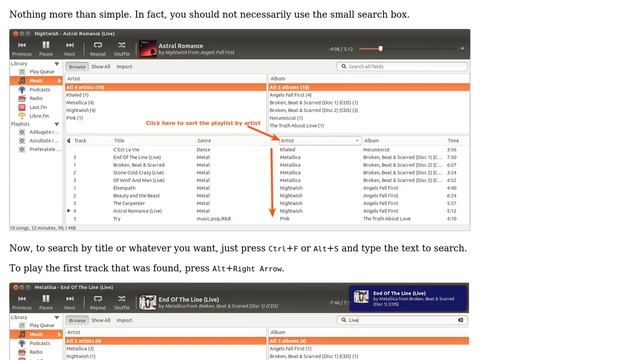Image resolution: width=640 pixels, height=360 pixels.
Task: Select 'All 2 artists (4)' row
Action: [166, 341]
